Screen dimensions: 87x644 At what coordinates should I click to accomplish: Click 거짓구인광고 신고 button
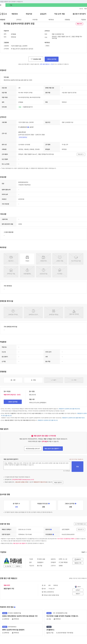[80, 524]
